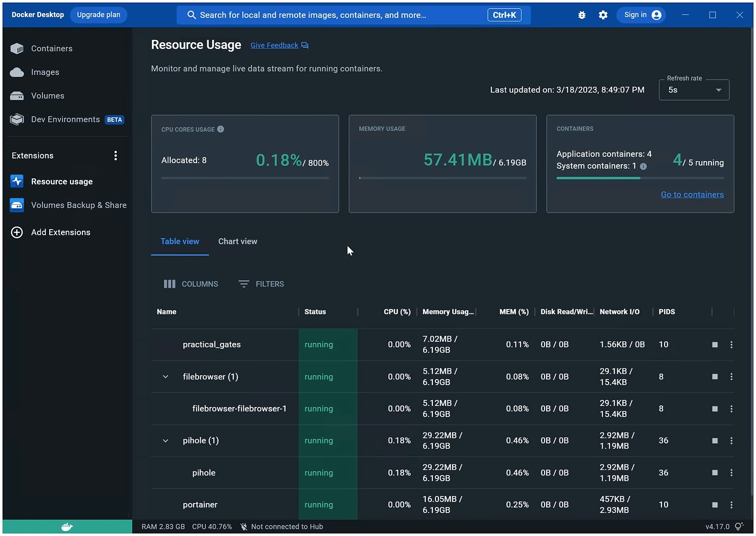Click the CPU 40.76% status entry
The height and width of the screenshot is (536, 756).
pos(212,527)
